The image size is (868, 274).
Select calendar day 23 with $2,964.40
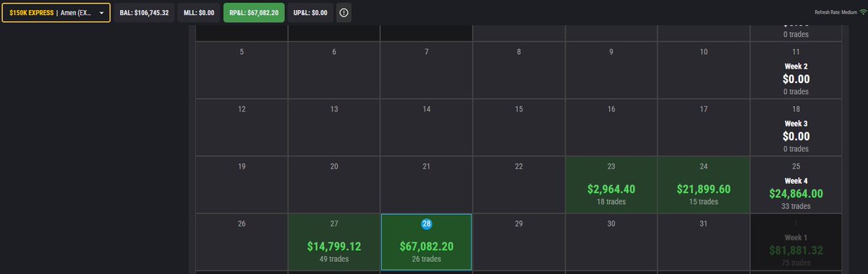611,184
